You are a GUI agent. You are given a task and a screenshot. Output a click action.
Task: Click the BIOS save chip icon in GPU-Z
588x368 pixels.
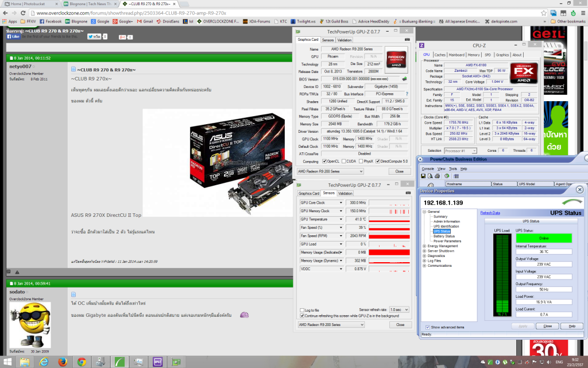[404, 79]
